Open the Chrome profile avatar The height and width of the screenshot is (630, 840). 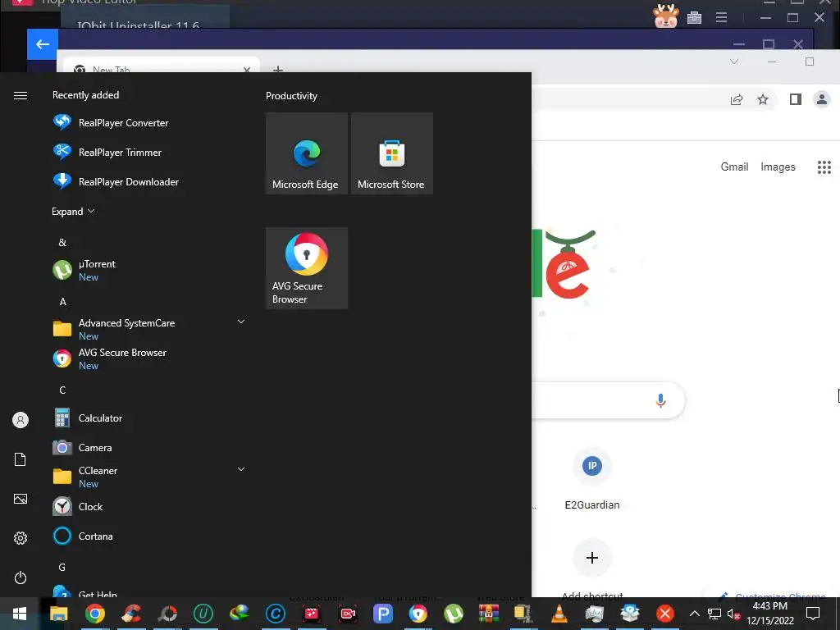[x=821, y=99]
